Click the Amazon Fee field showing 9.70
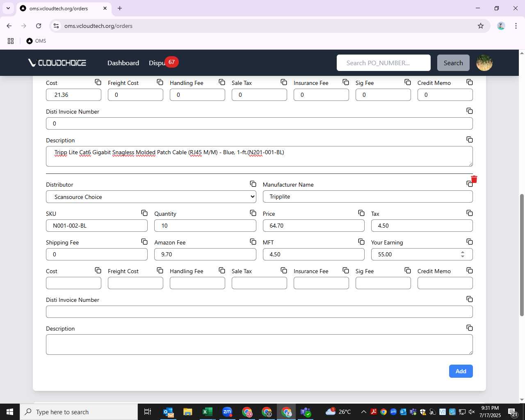525x420 pixels. (x=205, y=254)
